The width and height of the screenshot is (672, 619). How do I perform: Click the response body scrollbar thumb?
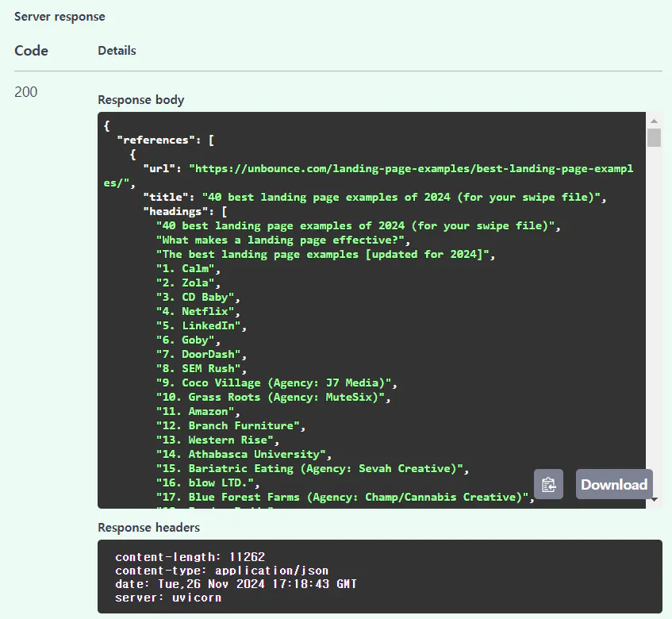point(654,137)
